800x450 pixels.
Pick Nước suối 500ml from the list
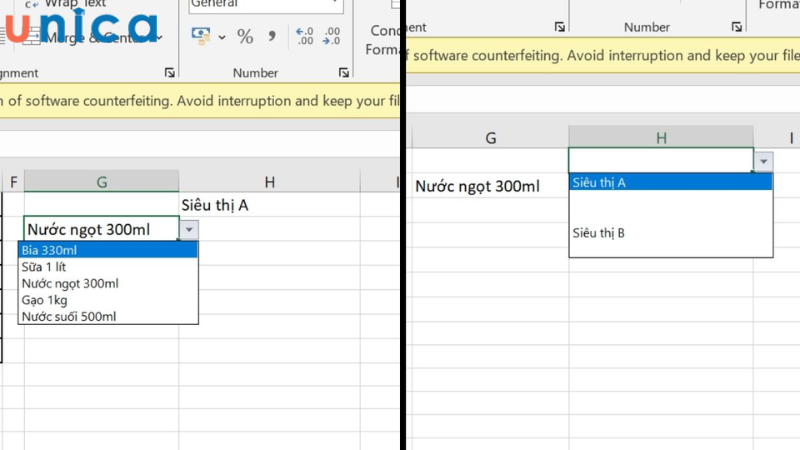69,317
